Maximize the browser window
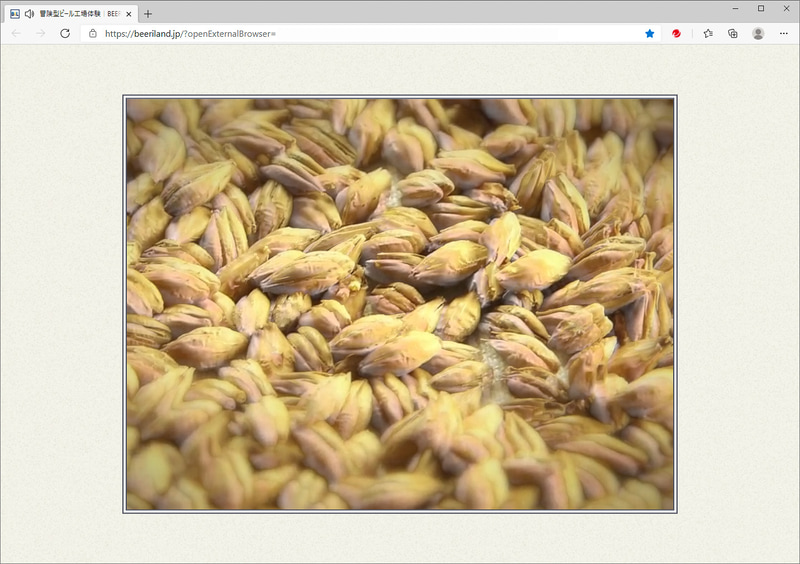The image size is (800, 564). (761, 8)
